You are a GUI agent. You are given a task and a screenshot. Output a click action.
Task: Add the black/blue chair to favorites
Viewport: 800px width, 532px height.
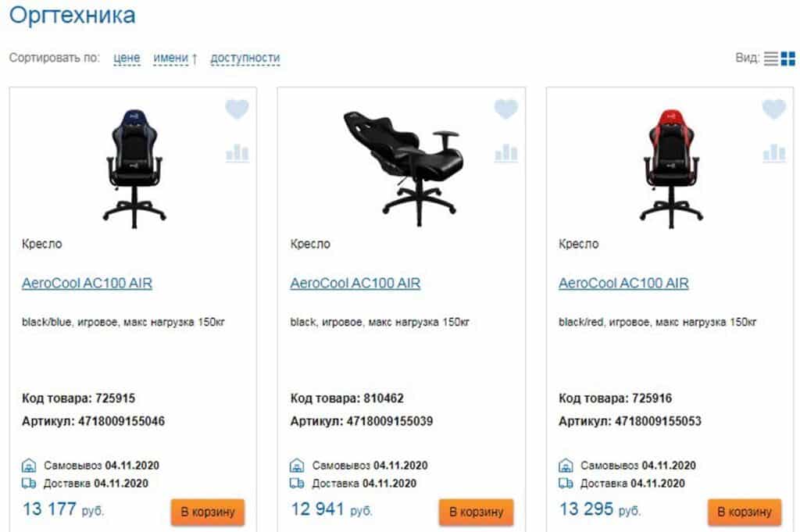237,109
